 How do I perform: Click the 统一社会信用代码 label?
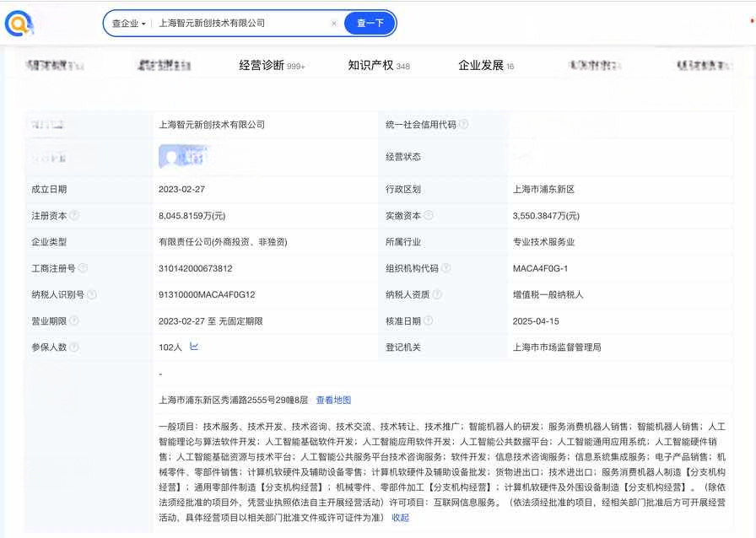(x=421, y=125)
